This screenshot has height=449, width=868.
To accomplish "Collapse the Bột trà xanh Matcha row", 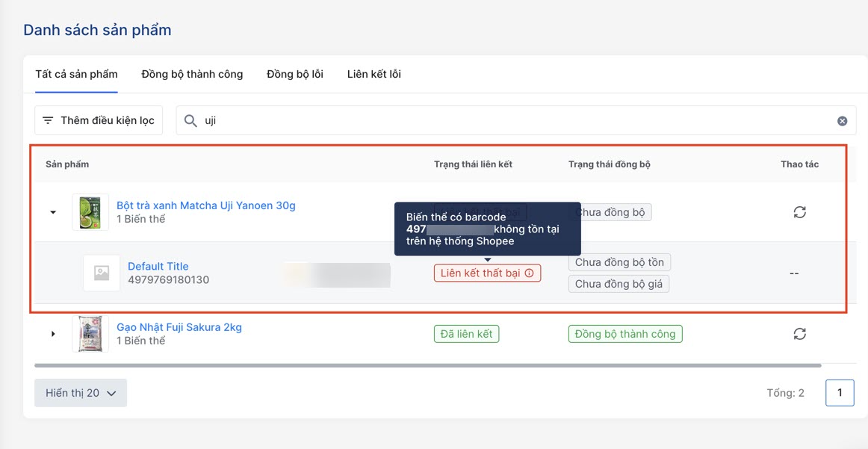I will pos(53,212).
